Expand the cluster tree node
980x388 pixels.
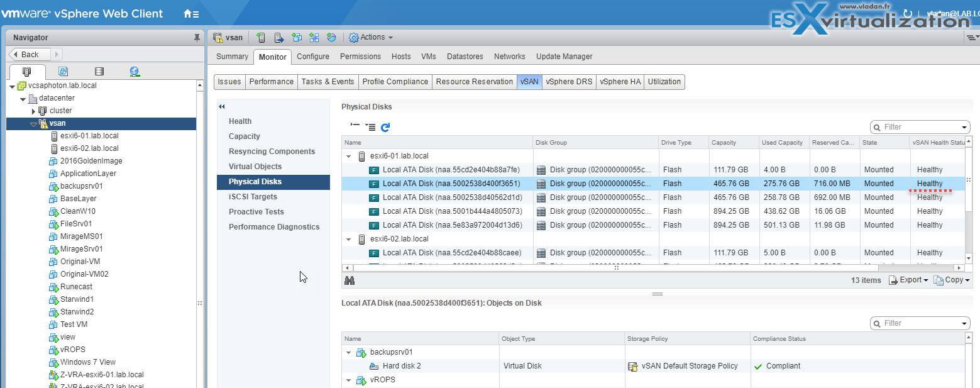(x=34, y=111)
